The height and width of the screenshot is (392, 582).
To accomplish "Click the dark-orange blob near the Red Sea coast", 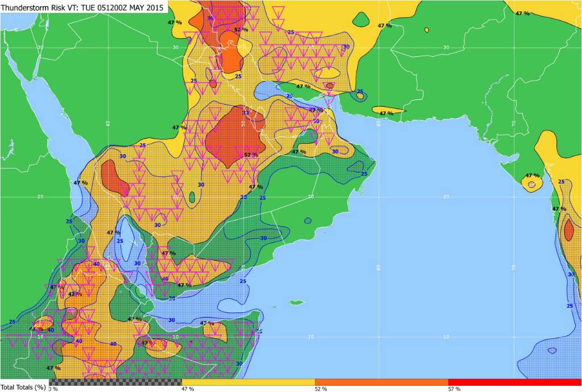I will 116,179.
